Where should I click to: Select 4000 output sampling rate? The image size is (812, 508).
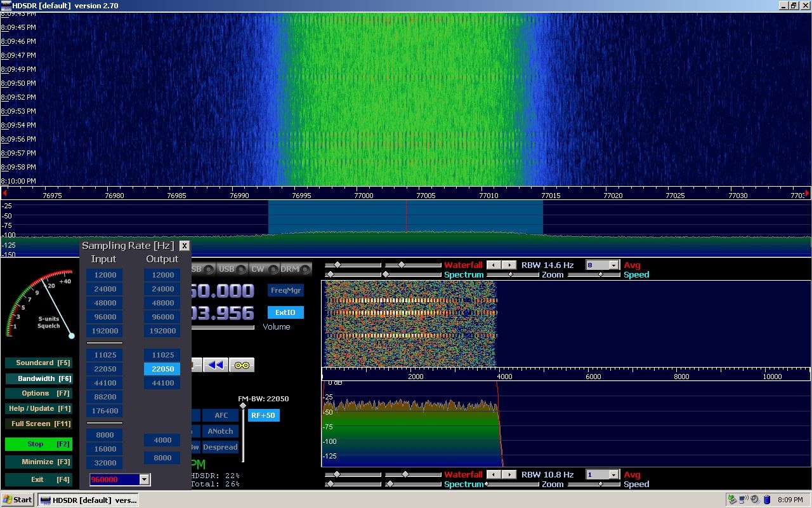[x=162, y=440]
